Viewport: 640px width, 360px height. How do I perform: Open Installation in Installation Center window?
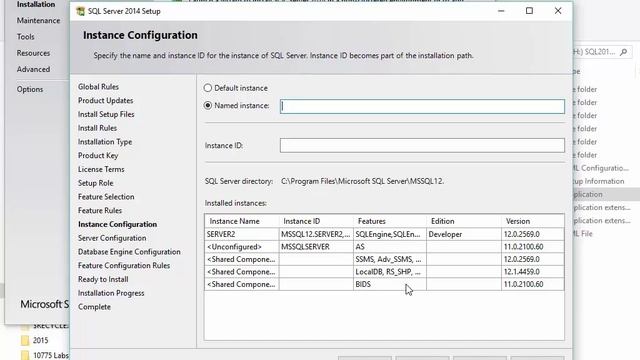click(36, 4)
